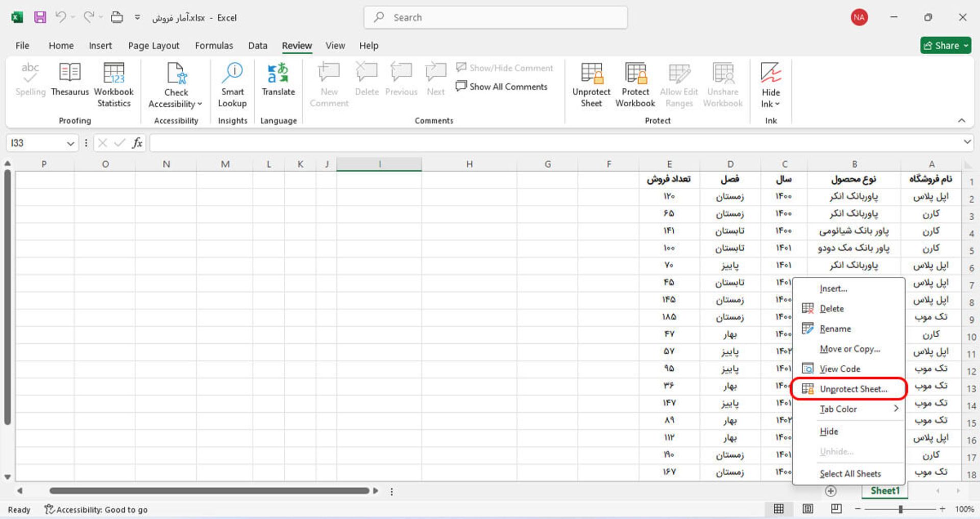
Task: Add a new sheet with plus icon
Action: (830, 491)
